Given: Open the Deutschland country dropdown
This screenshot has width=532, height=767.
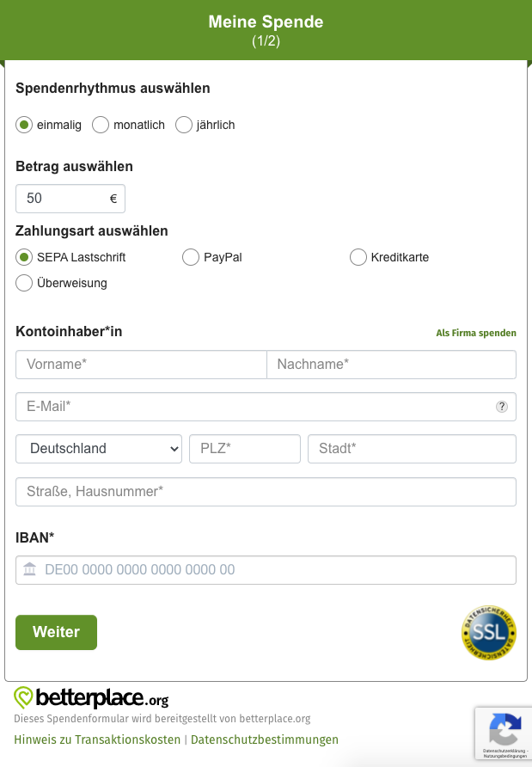Looking at the screenshot, I should point(99,449).
